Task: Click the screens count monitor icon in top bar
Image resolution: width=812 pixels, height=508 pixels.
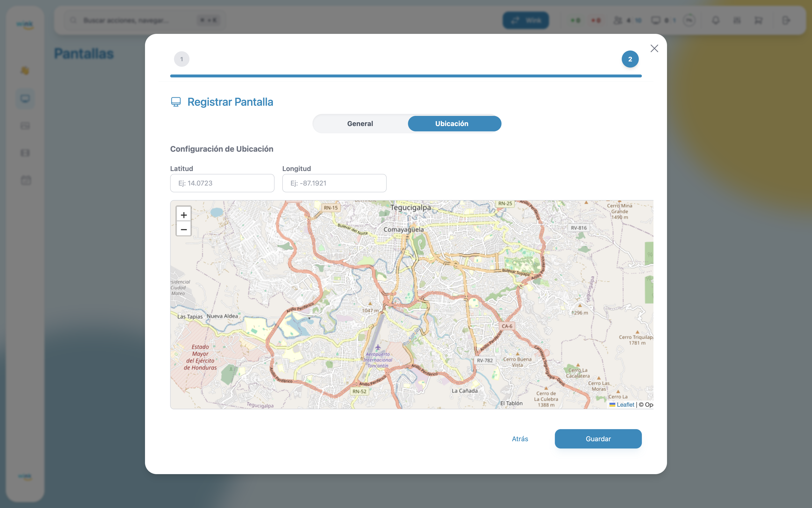Action: (x=656, y=21)
